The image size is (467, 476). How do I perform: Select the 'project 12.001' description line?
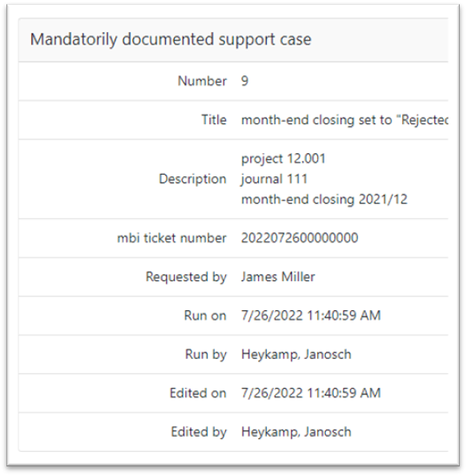click(283, 159)
